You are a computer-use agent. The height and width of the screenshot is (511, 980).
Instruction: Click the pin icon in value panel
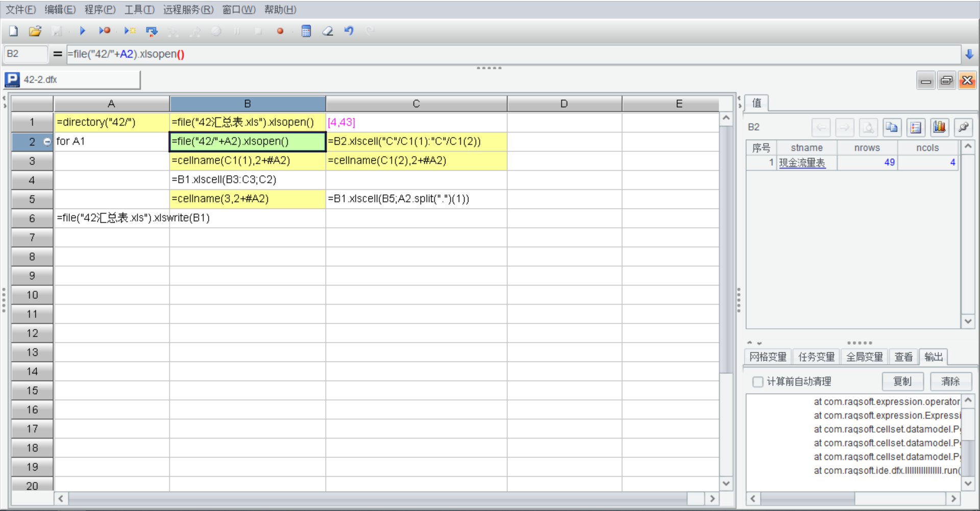(x=963, y=127)
